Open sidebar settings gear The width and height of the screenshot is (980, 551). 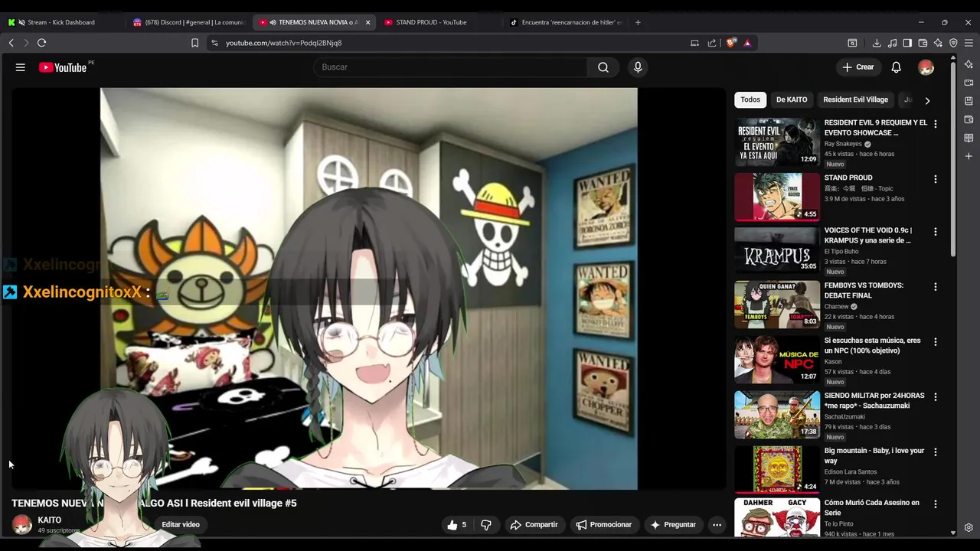click(x=969, y=527)
